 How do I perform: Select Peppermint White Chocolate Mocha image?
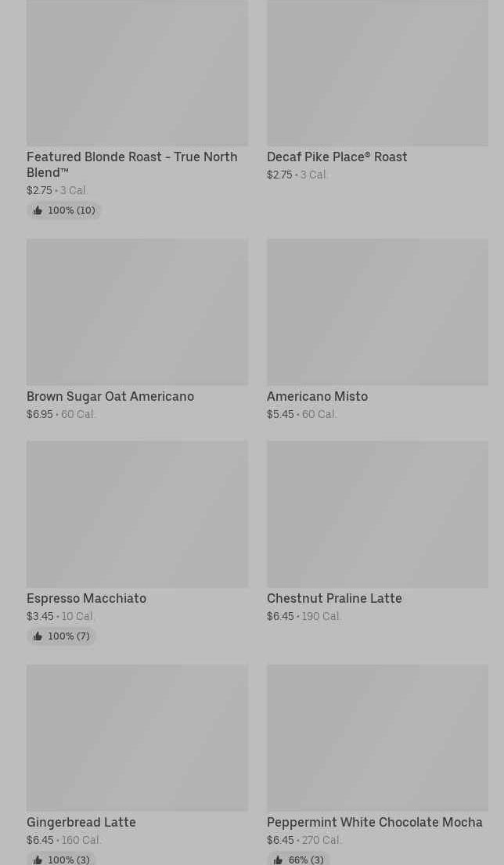[377, 737]
